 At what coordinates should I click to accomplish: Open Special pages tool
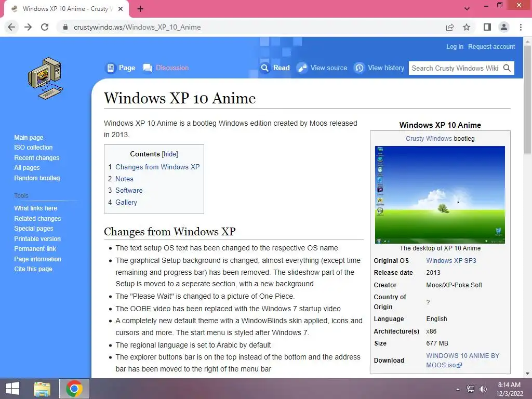(x=34, y=229)
